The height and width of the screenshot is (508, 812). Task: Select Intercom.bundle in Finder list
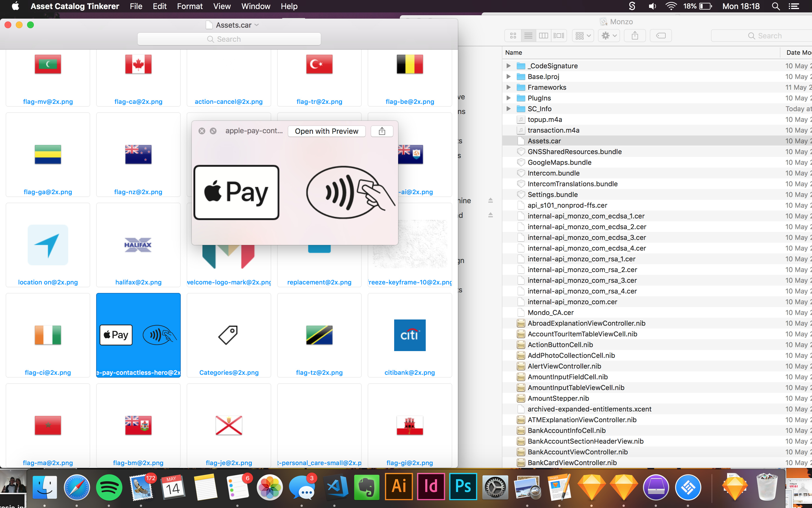tap(657, 173)
